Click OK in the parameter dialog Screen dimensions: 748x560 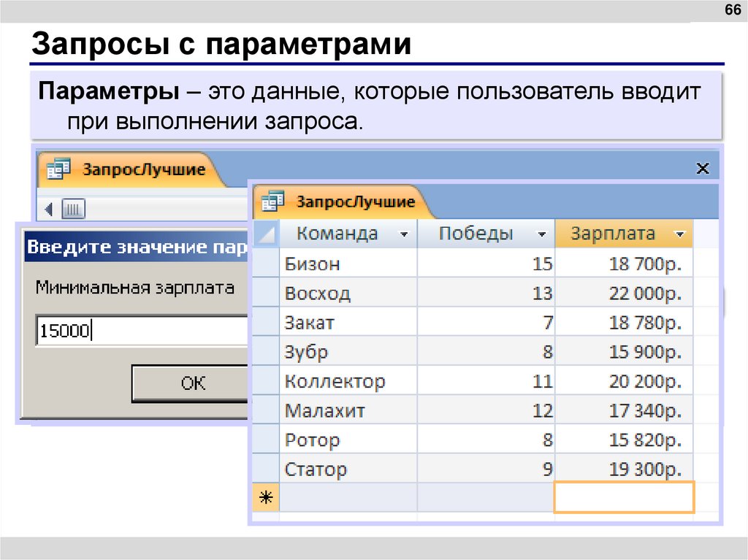pos(191,383)
